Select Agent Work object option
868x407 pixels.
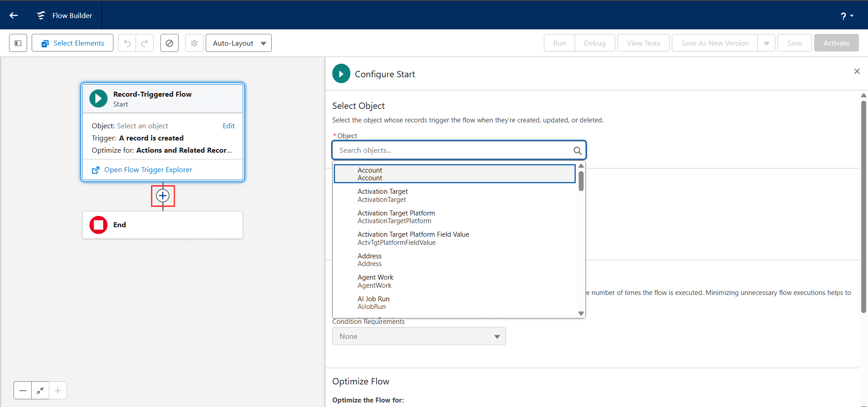tap(455, 281)
